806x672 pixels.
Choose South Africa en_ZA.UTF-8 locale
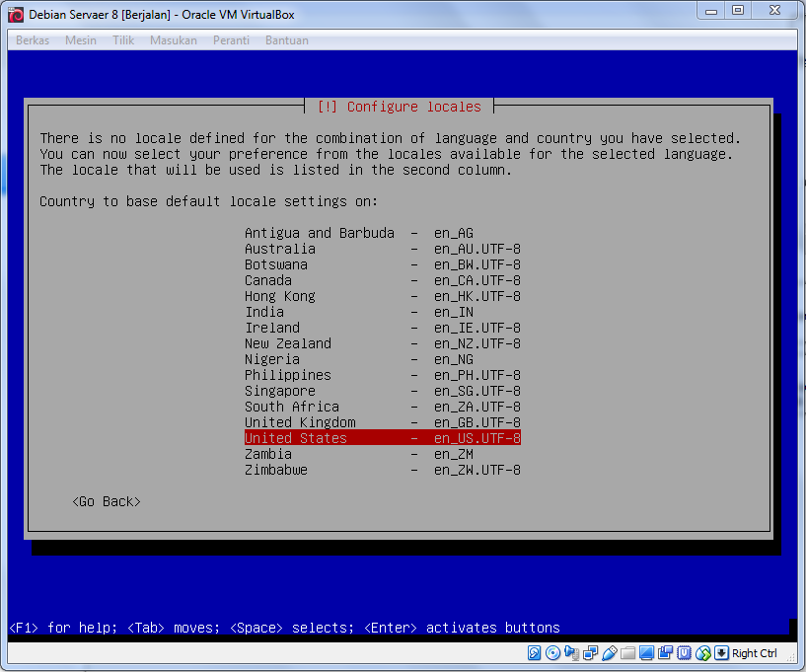click(383, 407)
